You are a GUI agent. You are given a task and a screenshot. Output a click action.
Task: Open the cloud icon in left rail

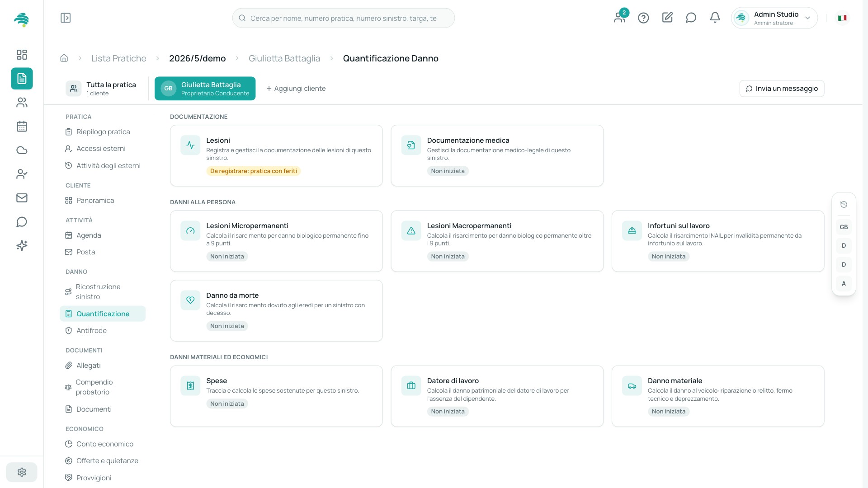pyautogui.click(x=22, y=150)
